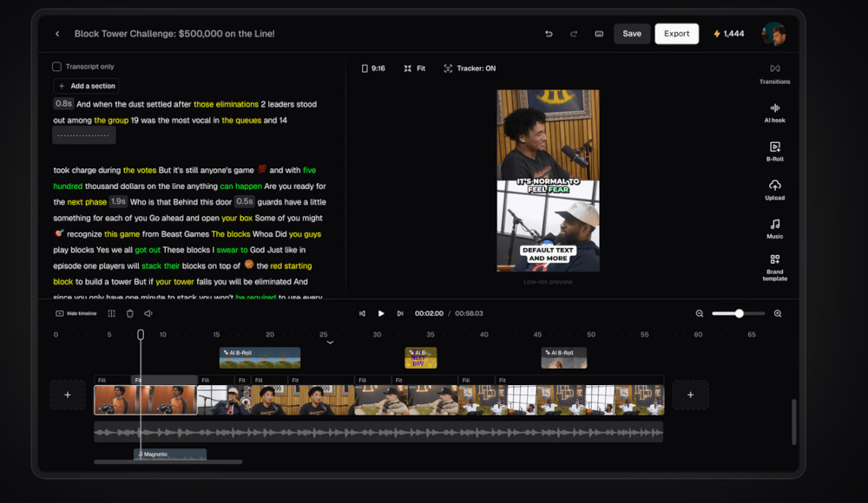
Task: Adjust the timeline zoom slider
Action: [x=739, y=313]
